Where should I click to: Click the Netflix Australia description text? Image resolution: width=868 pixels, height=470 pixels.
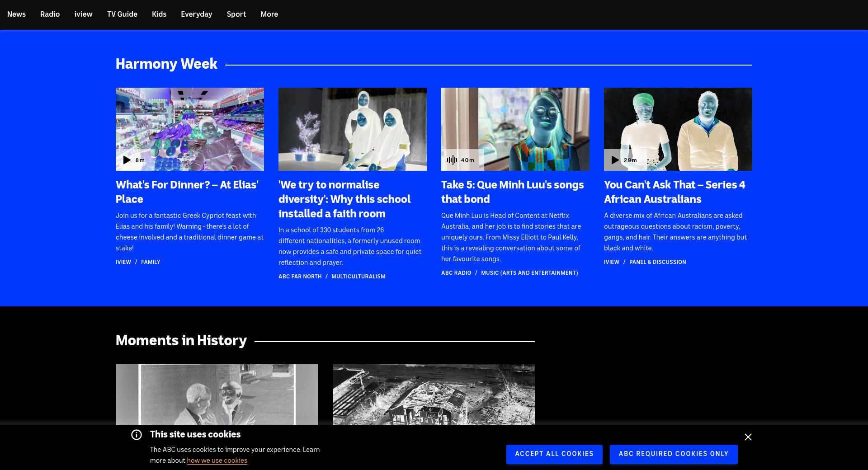click(511, 237)
